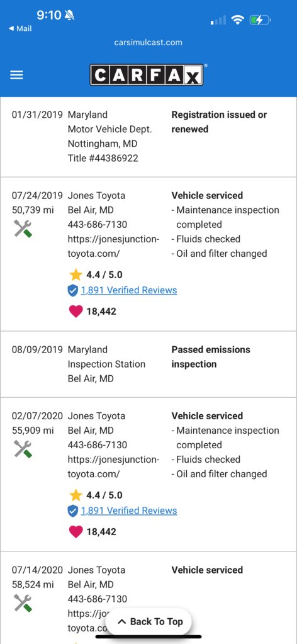Open the jonesjunction-toyota.com URL in the 07/24/2019 record

tap(113, 246)
